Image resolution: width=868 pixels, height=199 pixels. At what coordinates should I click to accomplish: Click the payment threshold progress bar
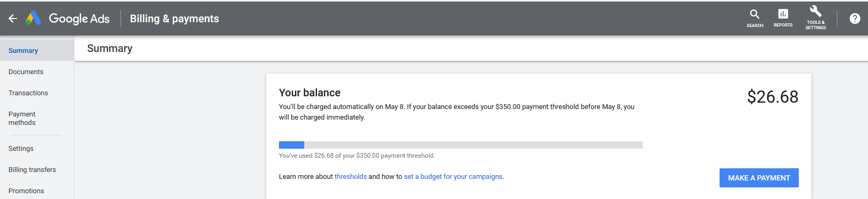click(x=461, y=145)
